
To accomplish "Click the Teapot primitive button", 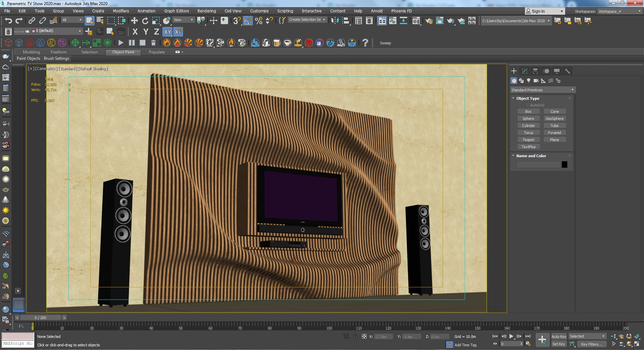I will click(x=528, y=140).
